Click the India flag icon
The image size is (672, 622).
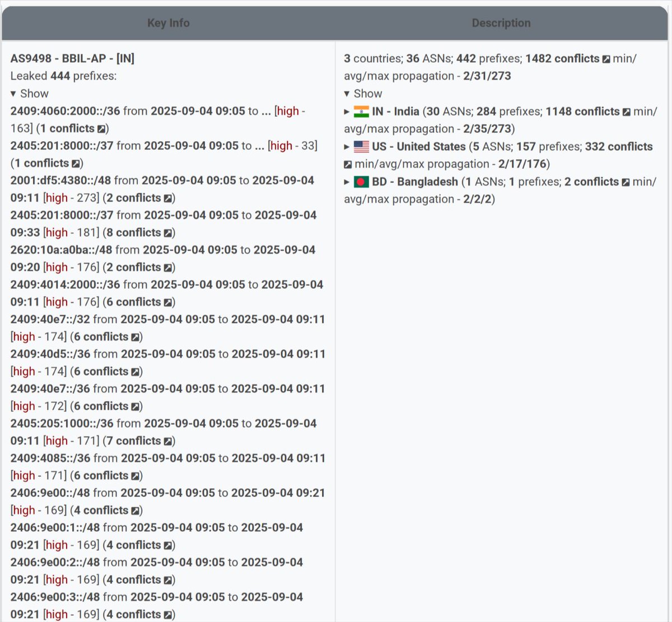coord(361,112)
